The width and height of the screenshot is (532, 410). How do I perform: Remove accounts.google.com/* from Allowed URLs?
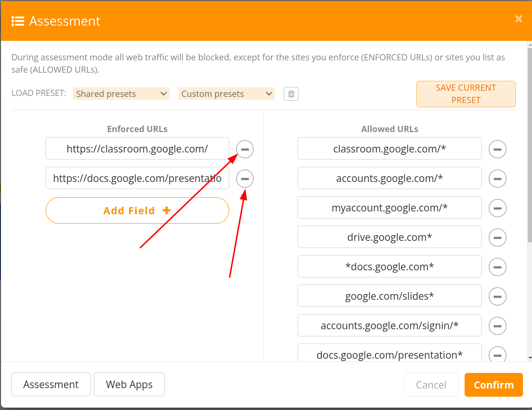(497, 179)
